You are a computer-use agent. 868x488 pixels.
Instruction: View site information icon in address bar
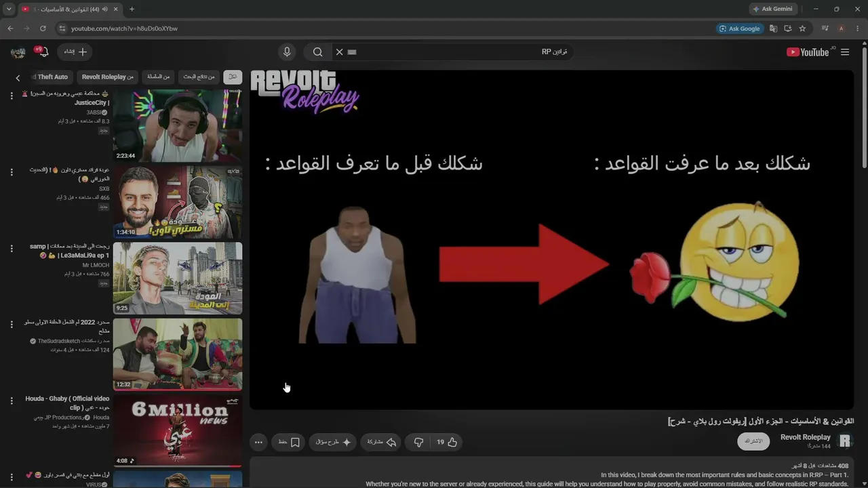[x=62, y=28]
